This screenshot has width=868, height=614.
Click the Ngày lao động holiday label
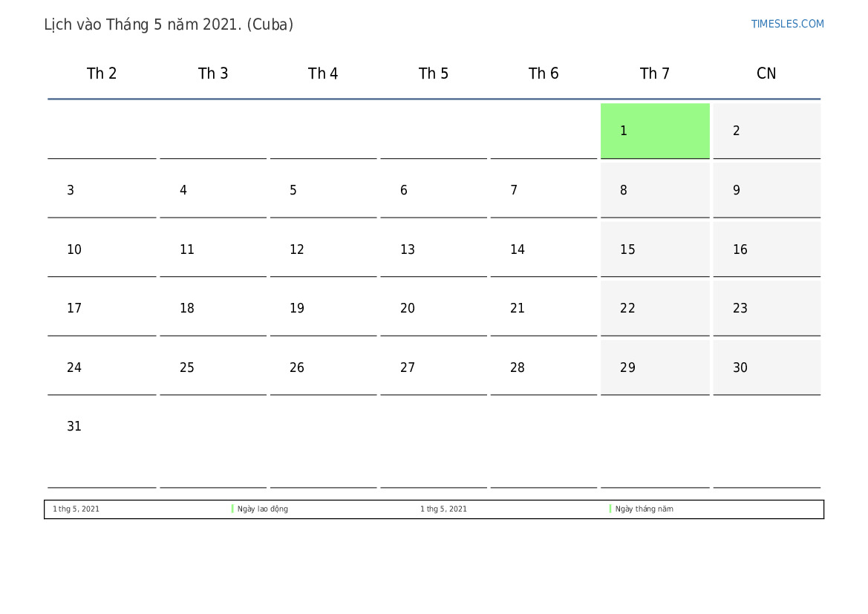262,509
